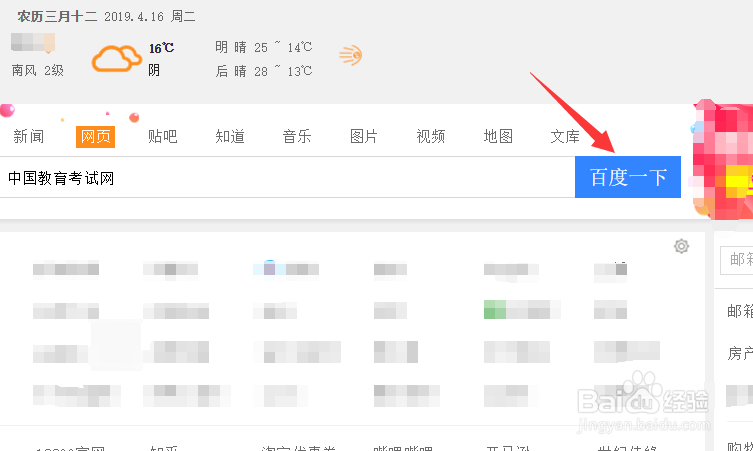Click the 百度一下 search button
The width and height of the screenshot is (753, 451).
[628, 177]
